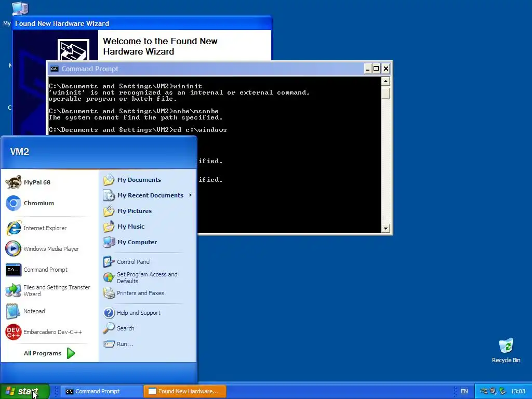Open My Music folder icon
This screenshot has height=399, width=532.
pos(109,227)
